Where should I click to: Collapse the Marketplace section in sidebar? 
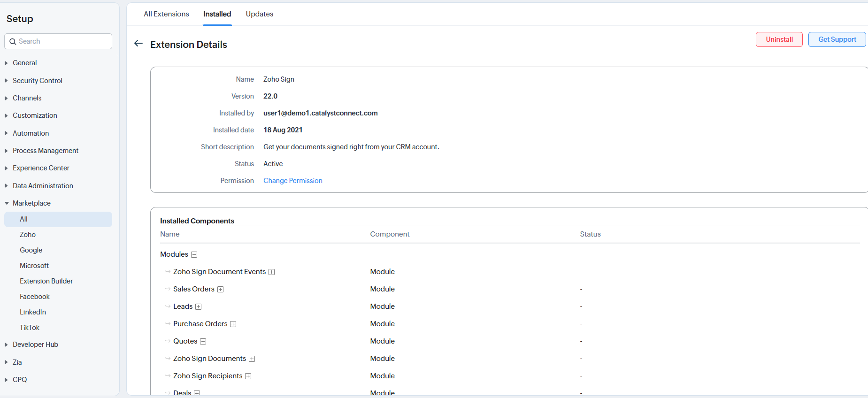(7, 203)
